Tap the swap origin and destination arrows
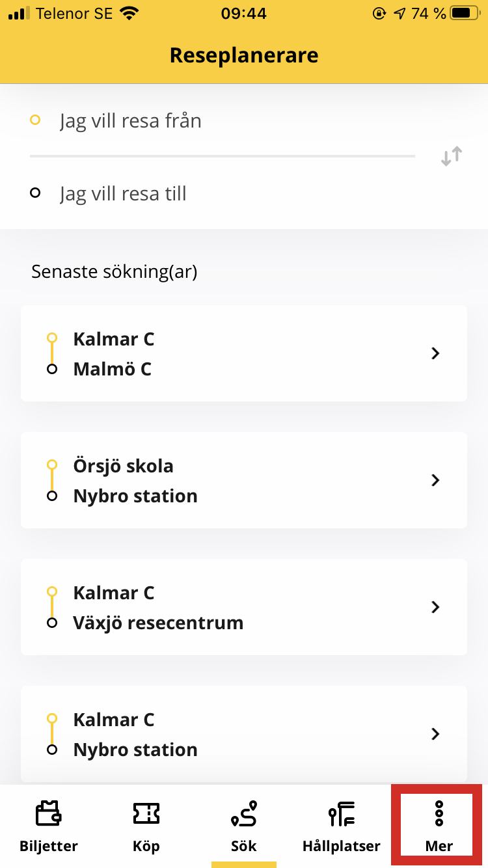The height and width of the screenshot is (868, 488). click(451, 157)
